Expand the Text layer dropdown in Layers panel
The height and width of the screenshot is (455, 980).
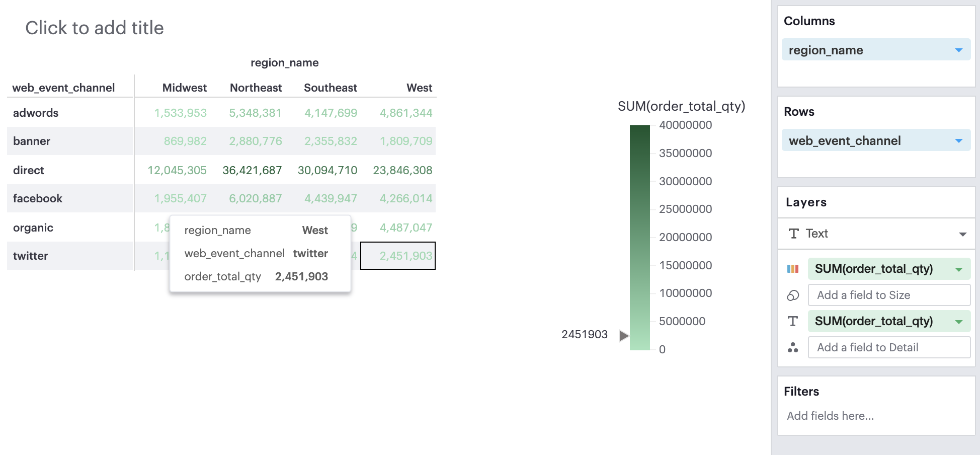tap(963, 234)
